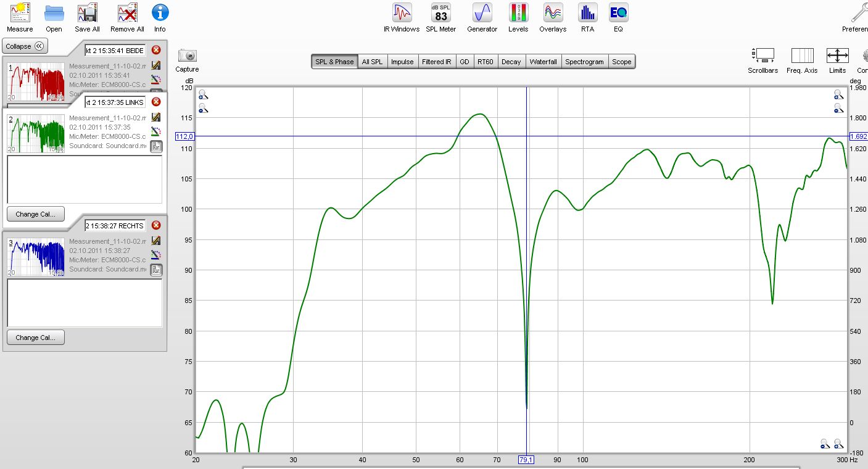
Task: Select the red measurement 1 thumbnail
Action: [x=36, y=81]
